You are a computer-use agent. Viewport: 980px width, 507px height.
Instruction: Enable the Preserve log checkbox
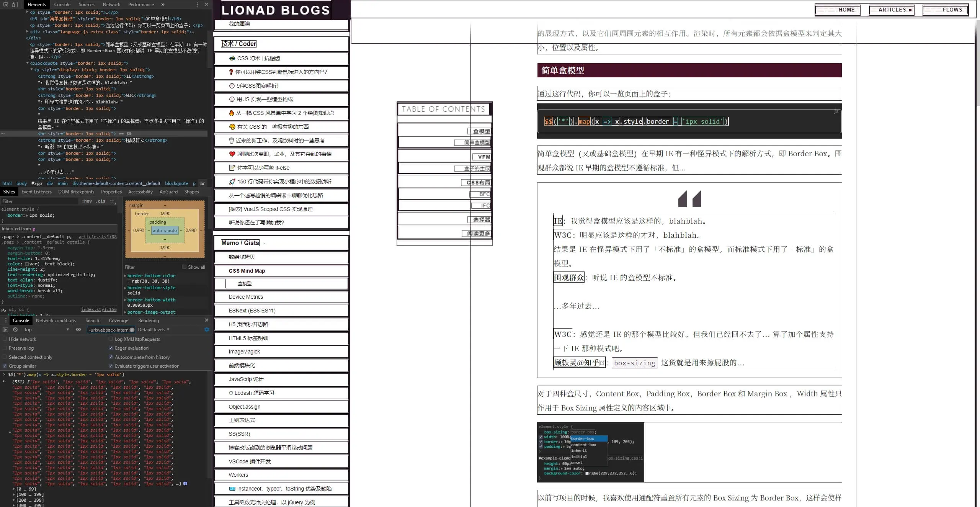tap(5, 348)
